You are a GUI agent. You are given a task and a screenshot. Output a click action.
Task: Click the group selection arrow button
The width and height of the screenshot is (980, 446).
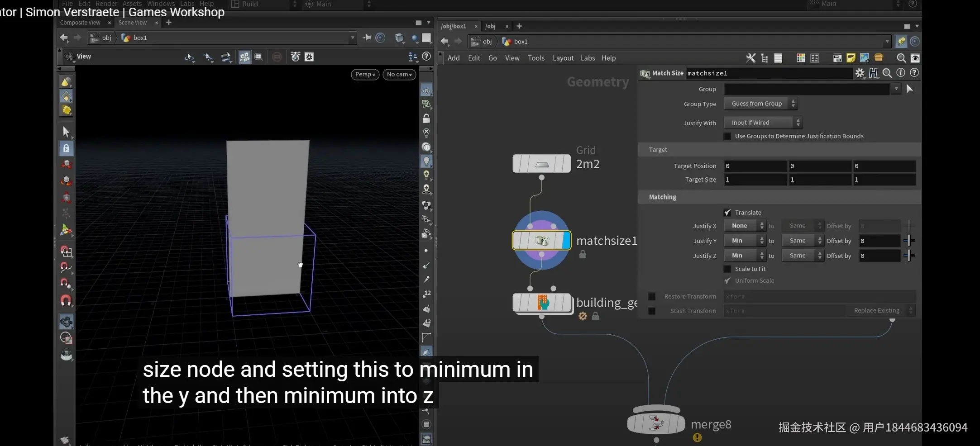tap(910, 89)
